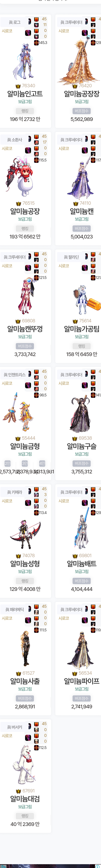The width and height of the screenshot is (101, 868).
Task: Click the 98.5 set-point icon on 알미늄금형
Action: (36, 395)
